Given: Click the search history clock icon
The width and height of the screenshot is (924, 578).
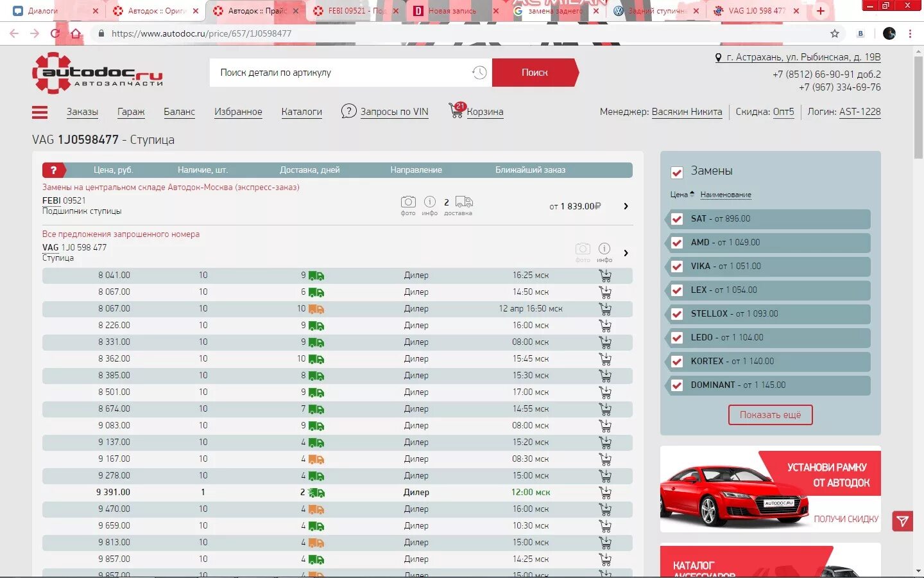Looking at the screenshot, I should [x=479, y=73].
